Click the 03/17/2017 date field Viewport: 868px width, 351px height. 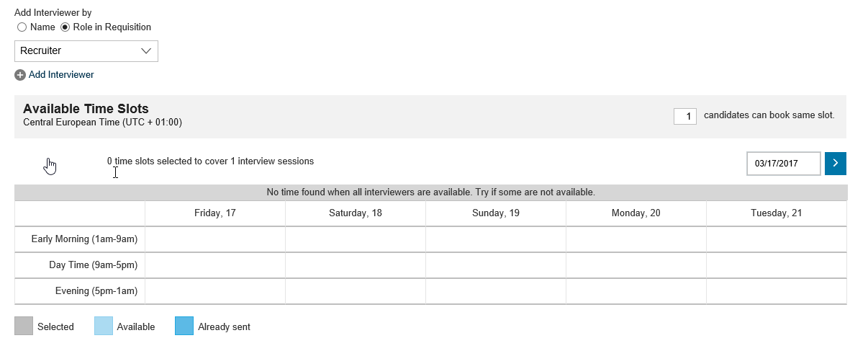(x=784, y=164)
